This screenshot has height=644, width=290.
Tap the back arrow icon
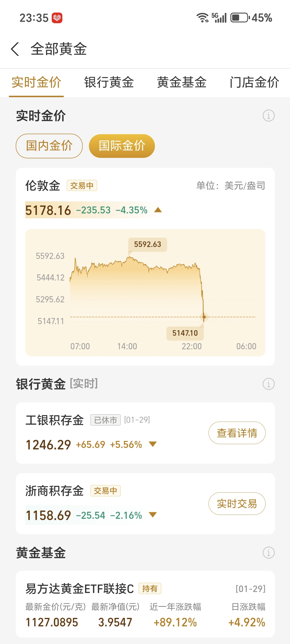point(15,49)
